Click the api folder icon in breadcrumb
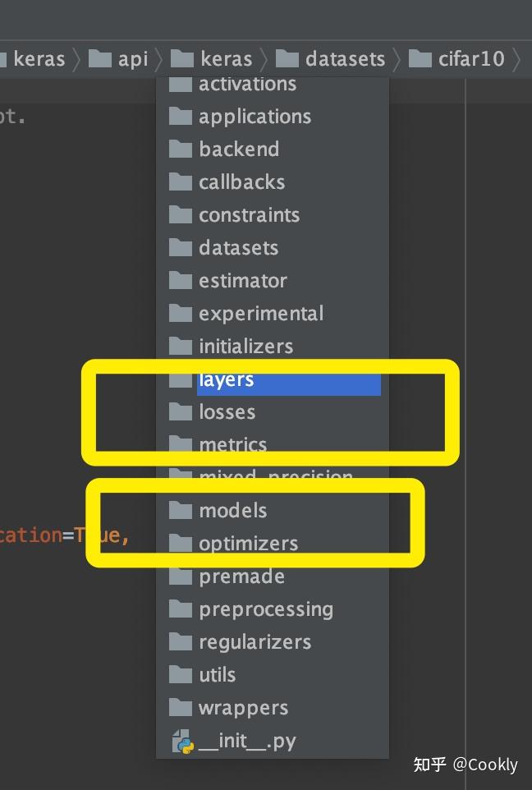 click(x=100, y=59)
